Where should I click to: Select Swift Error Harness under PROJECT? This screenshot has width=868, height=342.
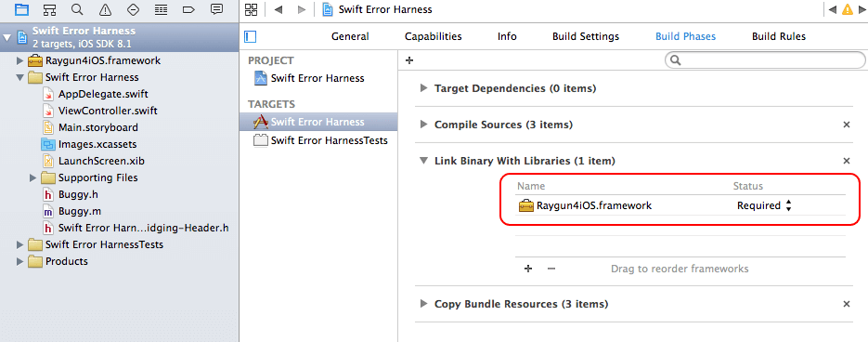tap(317, 78)
